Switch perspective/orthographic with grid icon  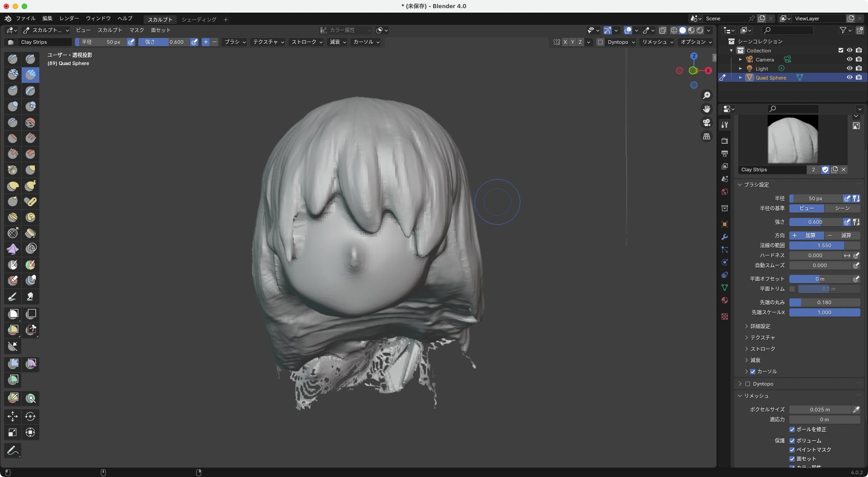(707, 136)
